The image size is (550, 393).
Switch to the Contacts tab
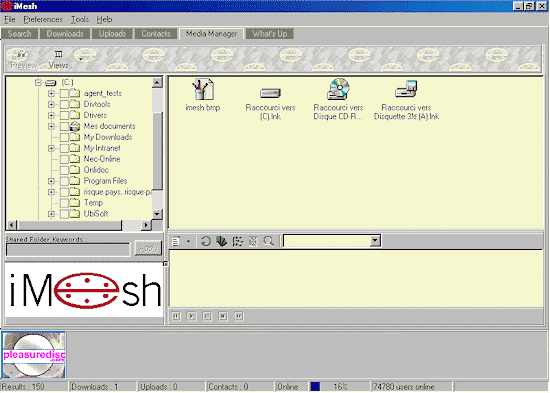tap(156, 34)
